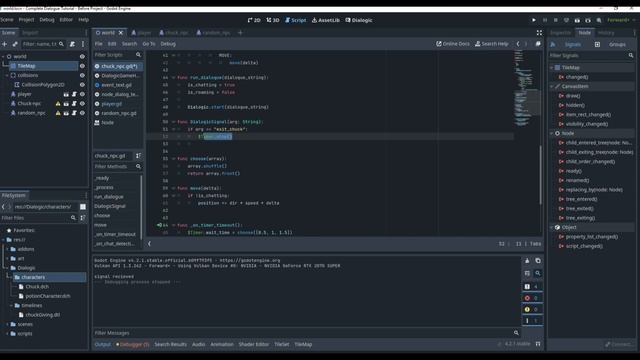Open the Project menu
The image size is (640, 360).
click(x=27, y=20)
